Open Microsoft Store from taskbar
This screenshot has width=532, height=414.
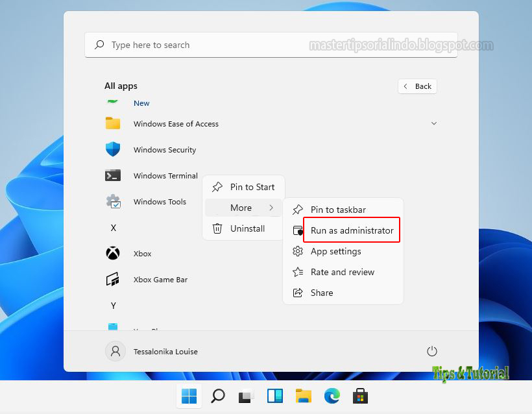pos(360,396)
